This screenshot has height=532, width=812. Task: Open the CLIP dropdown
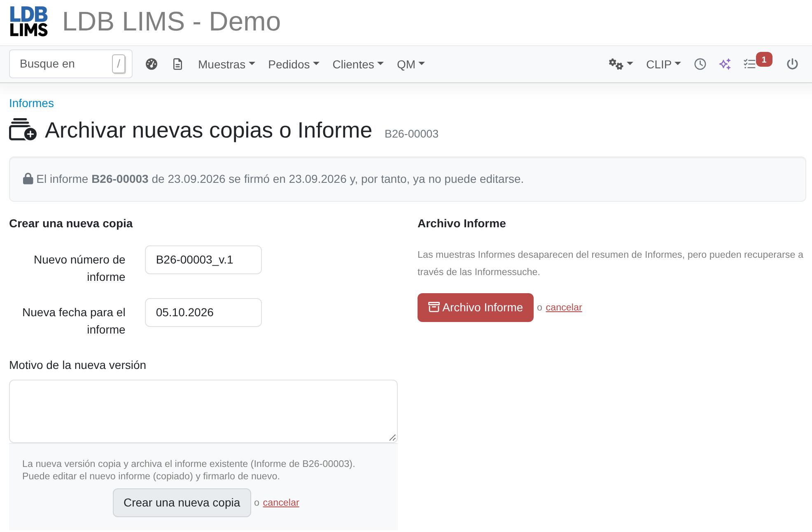(x=663, y=64)
